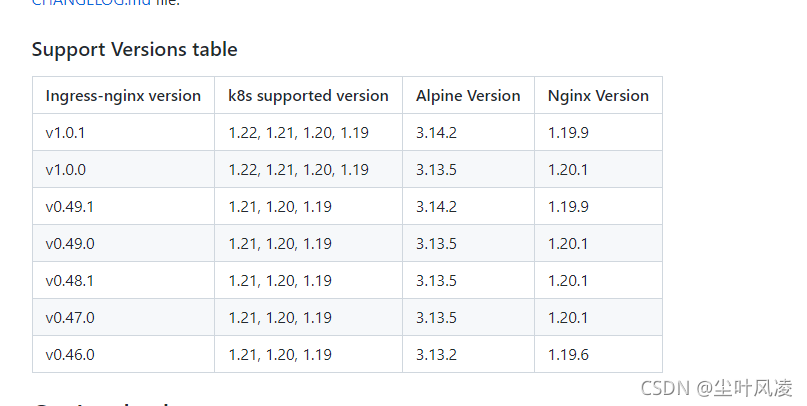Select the k8s supported version header
807x406 pixels.
pos(308,96)
